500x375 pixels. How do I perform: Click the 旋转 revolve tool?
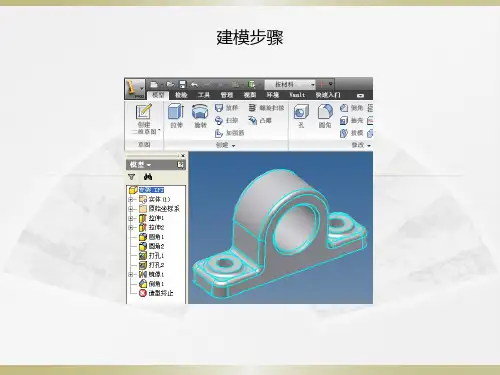200,116
